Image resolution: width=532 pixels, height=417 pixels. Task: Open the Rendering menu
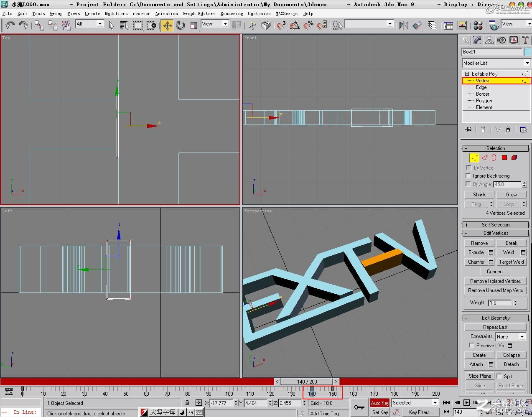coord(232,13)
